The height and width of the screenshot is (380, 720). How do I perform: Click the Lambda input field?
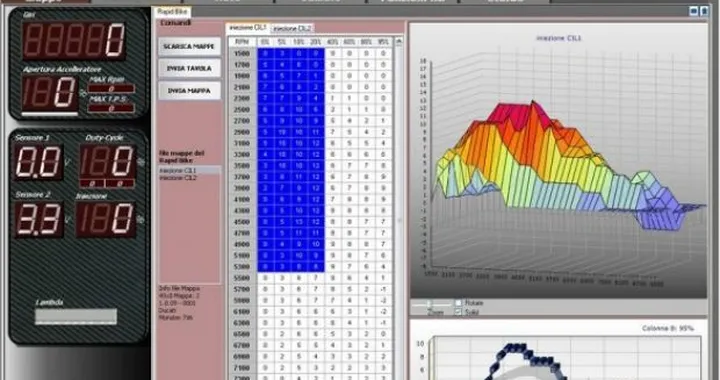point(76,316)
